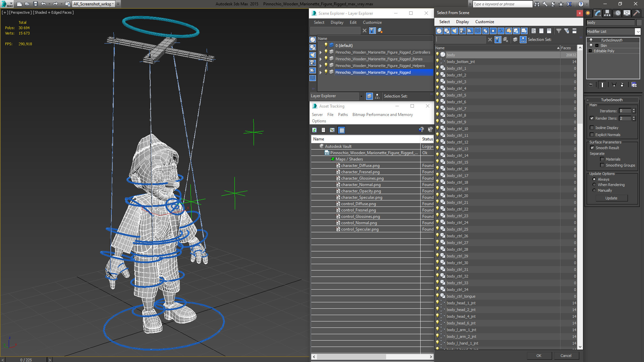
Task: Toggle Display Lights filter in Select From Scene
Action: click(x=454, y=31)
